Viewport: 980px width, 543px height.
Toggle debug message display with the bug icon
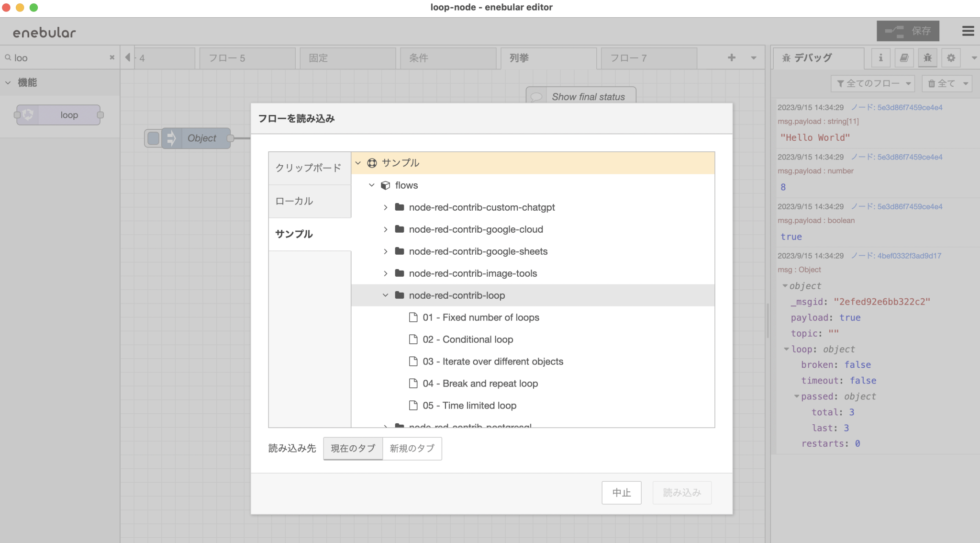[927, 57]
